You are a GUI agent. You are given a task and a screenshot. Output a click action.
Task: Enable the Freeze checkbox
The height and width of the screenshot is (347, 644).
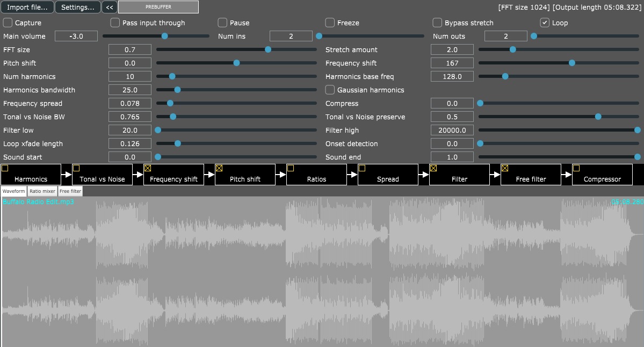point(330,23)
